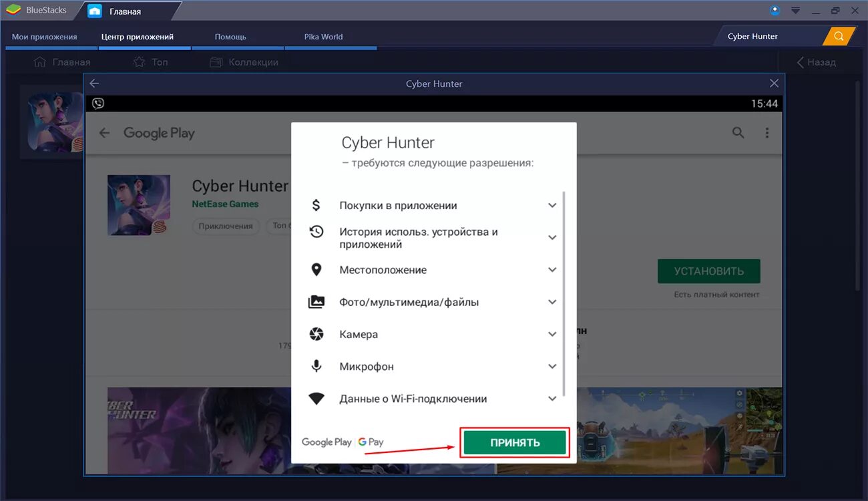This screenshot has width=868, height=501.
Task: Click the permissions dialog scrollbar
Action: (564, 294)
